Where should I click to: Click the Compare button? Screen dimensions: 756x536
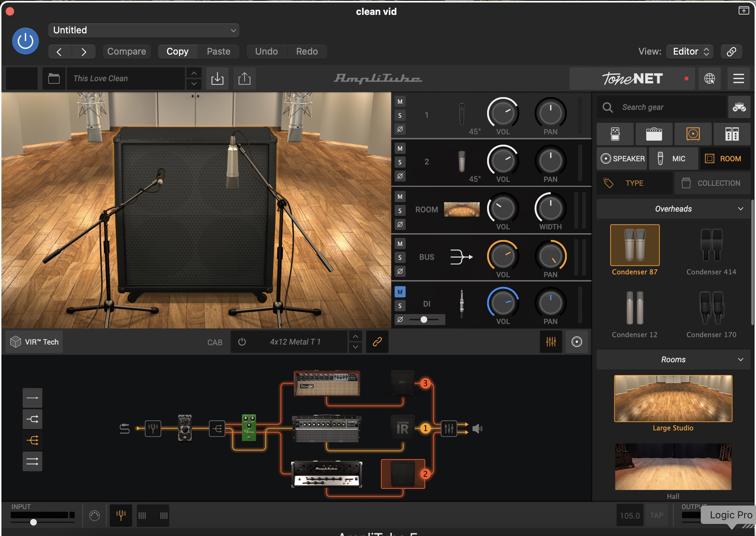[x=126, y=52]
